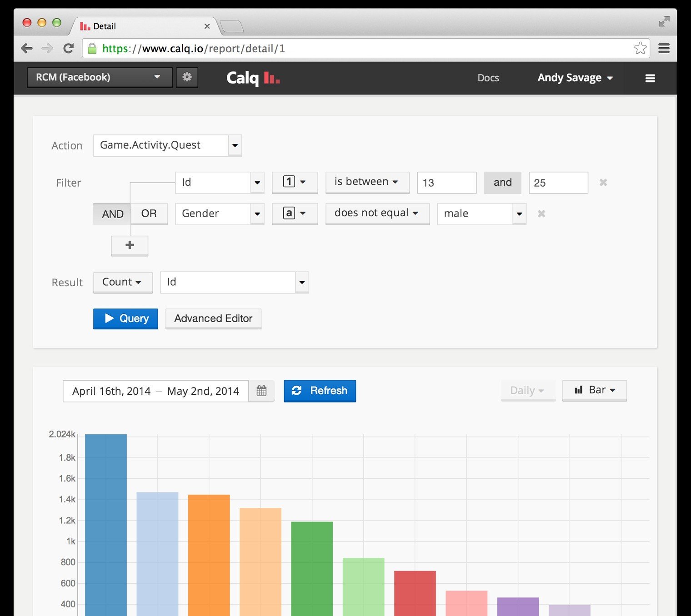Toggle filter logic to OR
Image resolution: width=691 pixels, height=616 pixels.
pyautogui.click(x=149, y=214)
